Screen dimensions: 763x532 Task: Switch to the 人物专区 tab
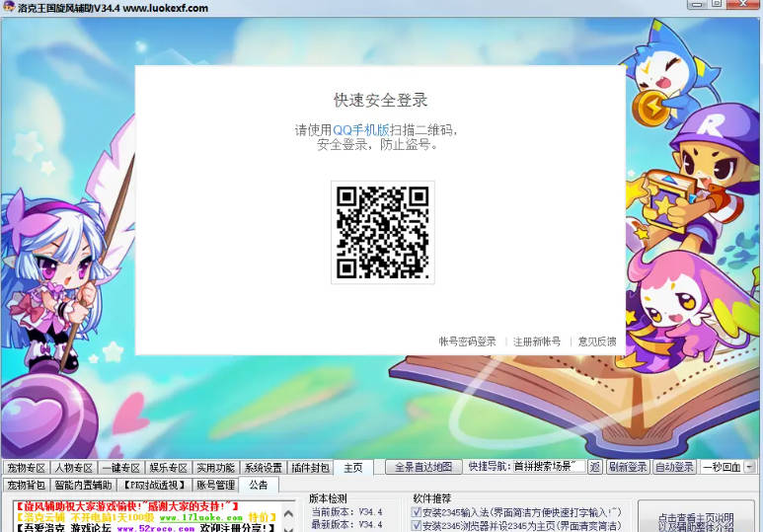(x=73, y=468)
